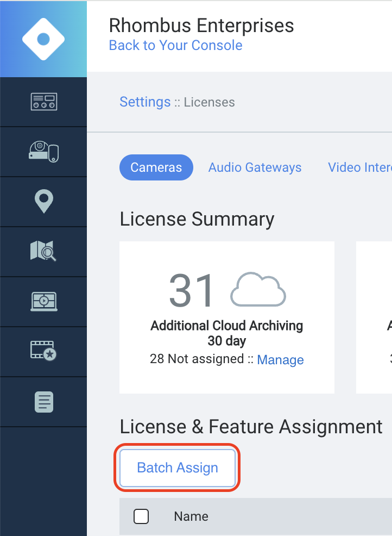Image resolution: width=392 pixels, height=536 pixels.
Task: Click License & Feature Assignment heading
Action: pyautogui.click(x=251, y=427)
